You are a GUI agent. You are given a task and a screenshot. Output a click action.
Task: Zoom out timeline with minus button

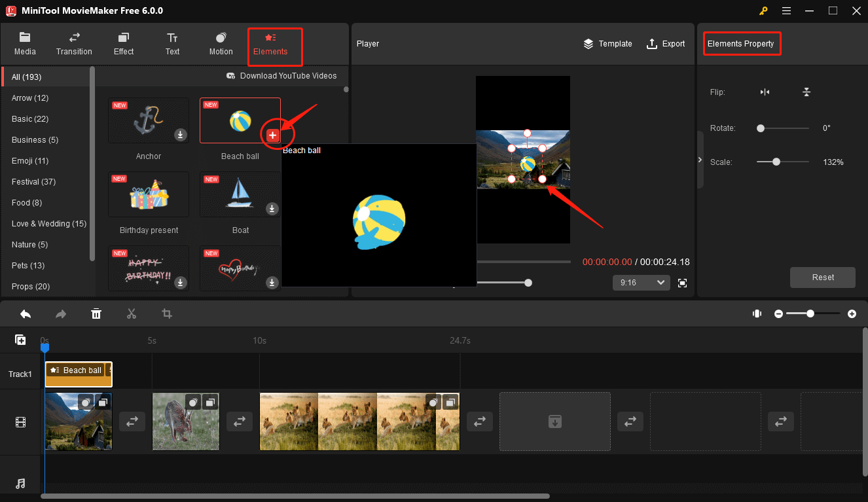pyautogui.click(x=778, y=314)
